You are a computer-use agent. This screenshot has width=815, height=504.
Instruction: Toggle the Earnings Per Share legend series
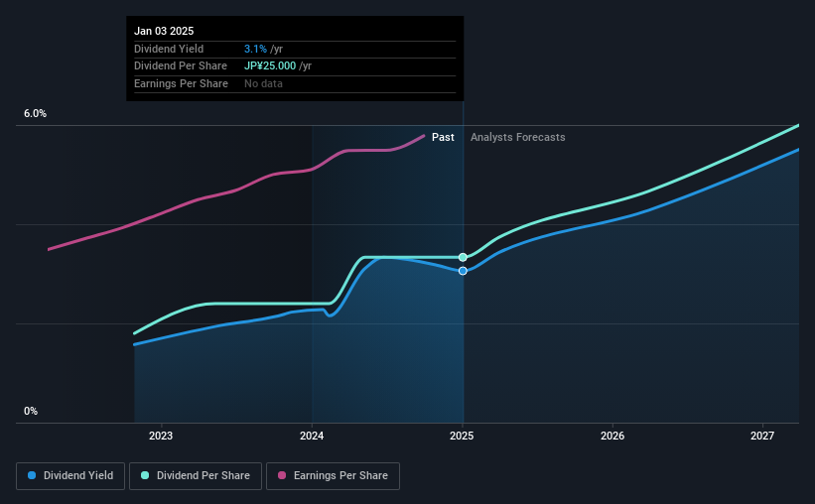333,476
